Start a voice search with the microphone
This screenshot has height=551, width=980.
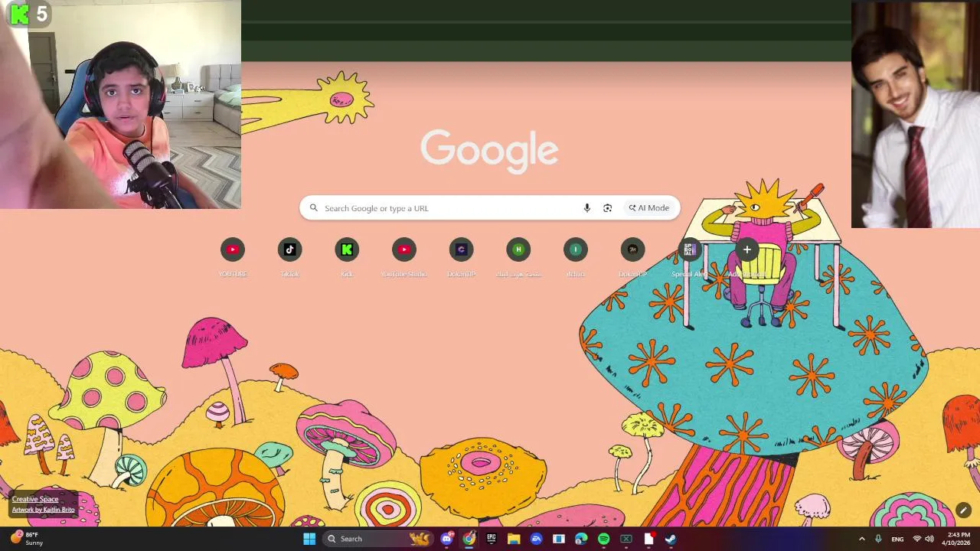click(587, 208)
